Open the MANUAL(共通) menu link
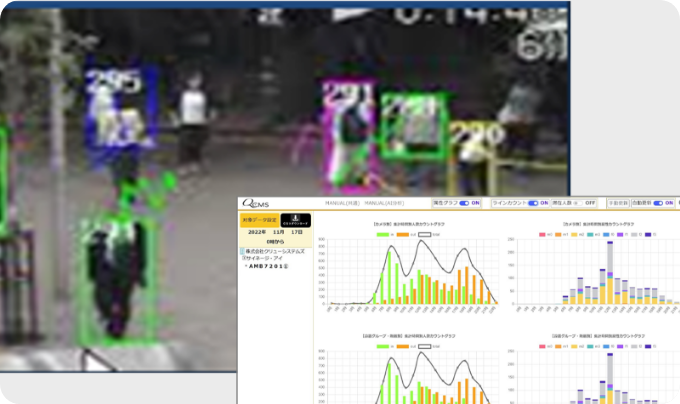The height and width of the screenshot is (404, 680). 342,203
